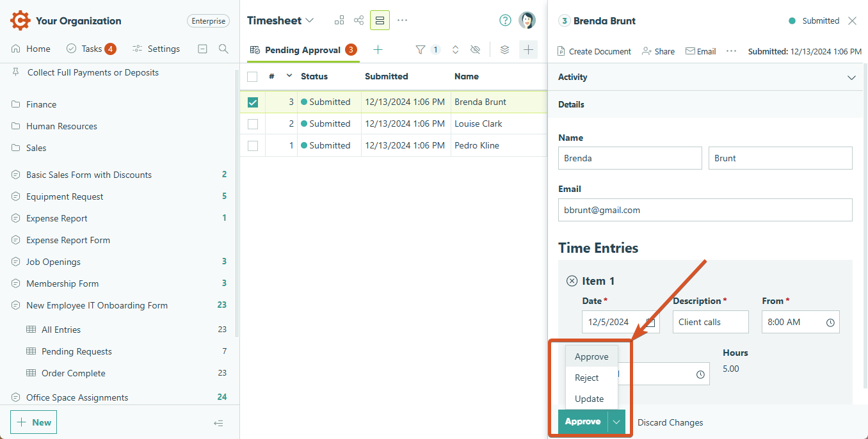
Task: Click the Cognito Forms organization logo
Action: coord(20,20)
